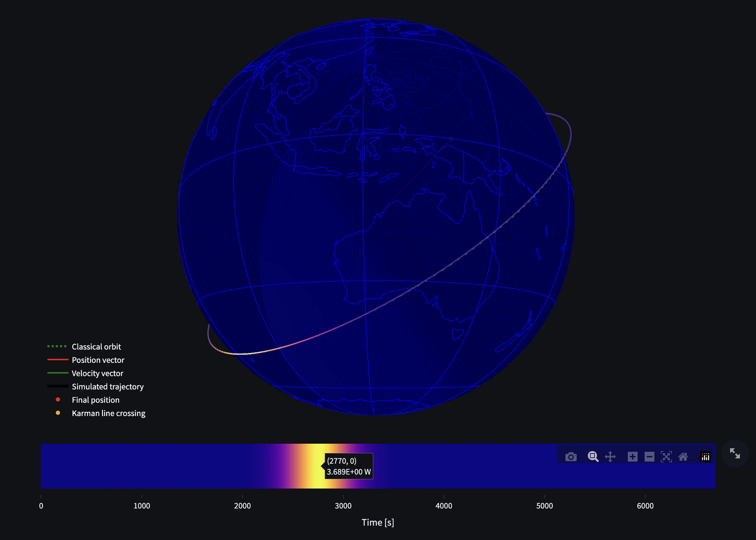This screenshot has width=756, height=540.
Task: Select the Pan tool in modebar
Action: coord(610,457)
